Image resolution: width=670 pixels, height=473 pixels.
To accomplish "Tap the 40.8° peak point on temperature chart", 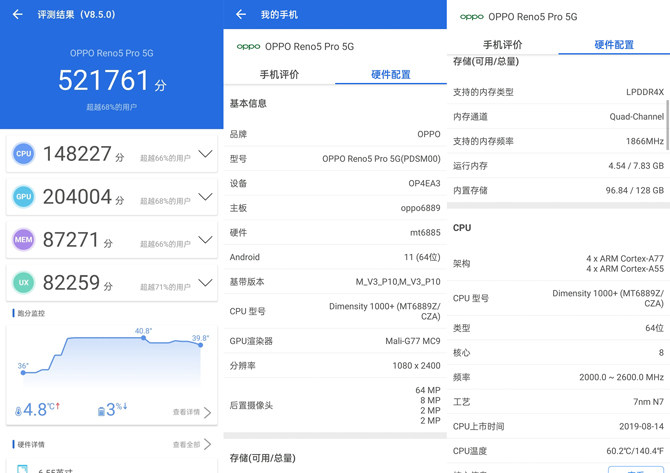I will 144,338.
